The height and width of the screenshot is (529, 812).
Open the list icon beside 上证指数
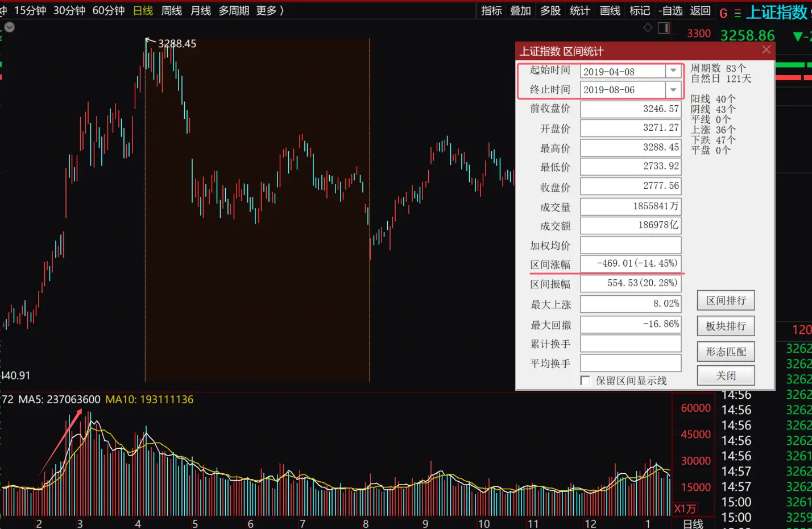point(738,14)
